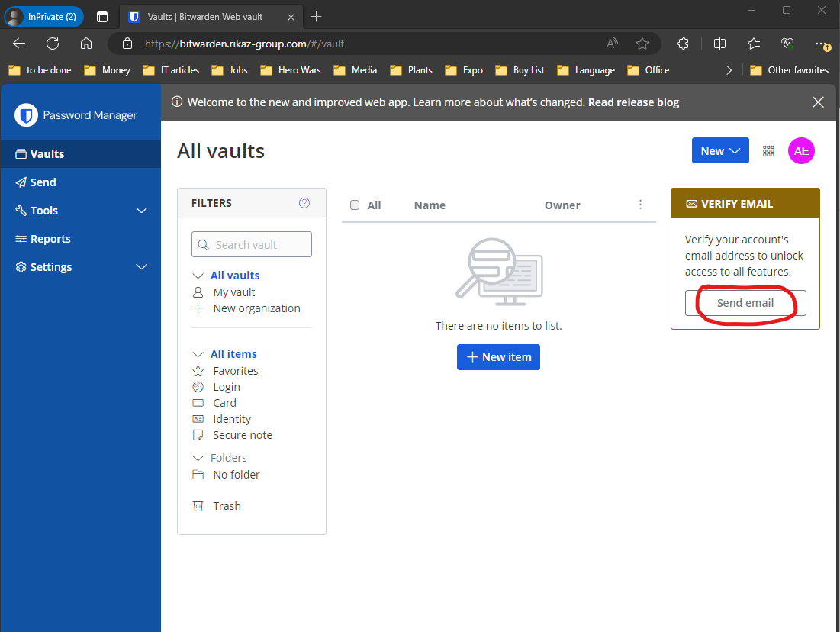Select the No folder filter
This screenshot has width=840, height=632.
(237, 475)
